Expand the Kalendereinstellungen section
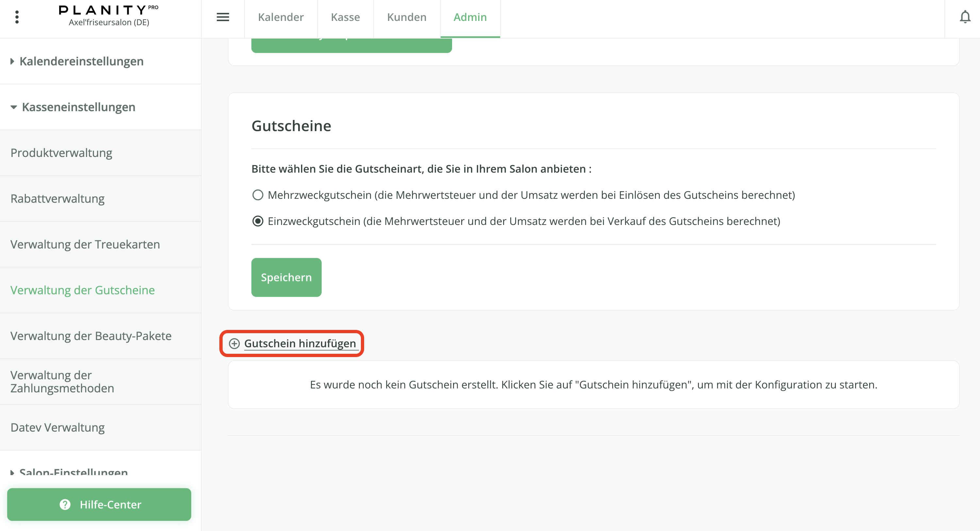 81,61
